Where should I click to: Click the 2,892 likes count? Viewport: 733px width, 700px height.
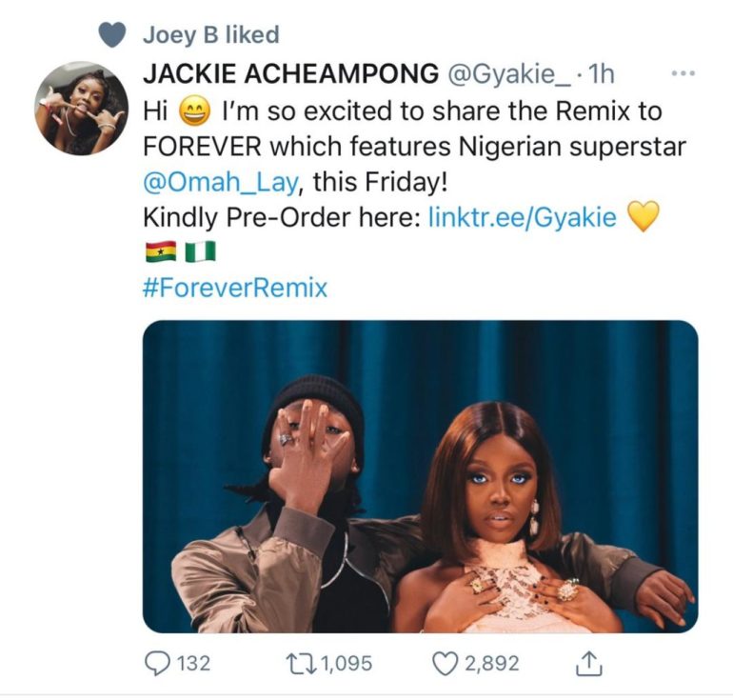point(491,663)
